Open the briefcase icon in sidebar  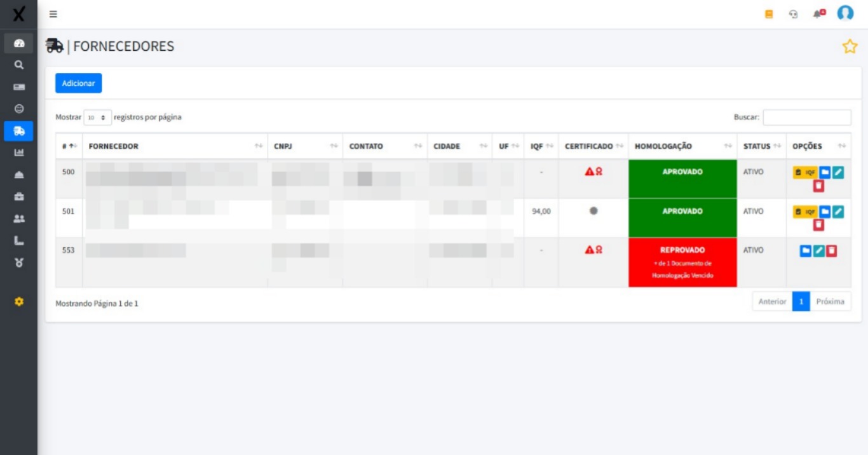(x=19, y=196)
